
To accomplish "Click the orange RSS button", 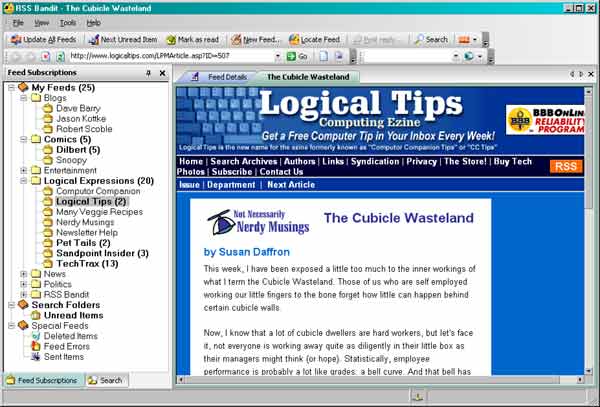I will pyautogui.click(x=566, y=166).
